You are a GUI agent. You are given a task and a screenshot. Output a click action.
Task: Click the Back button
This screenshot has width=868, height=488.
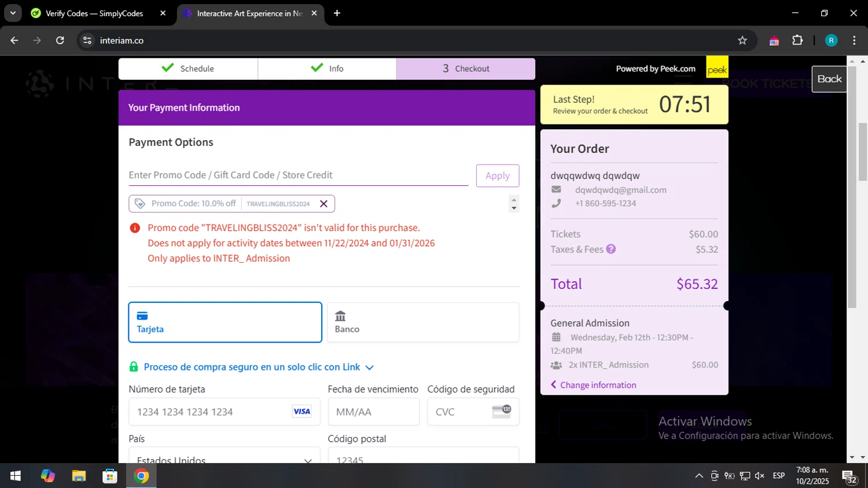pyautogui.click(x=829, y=79)
